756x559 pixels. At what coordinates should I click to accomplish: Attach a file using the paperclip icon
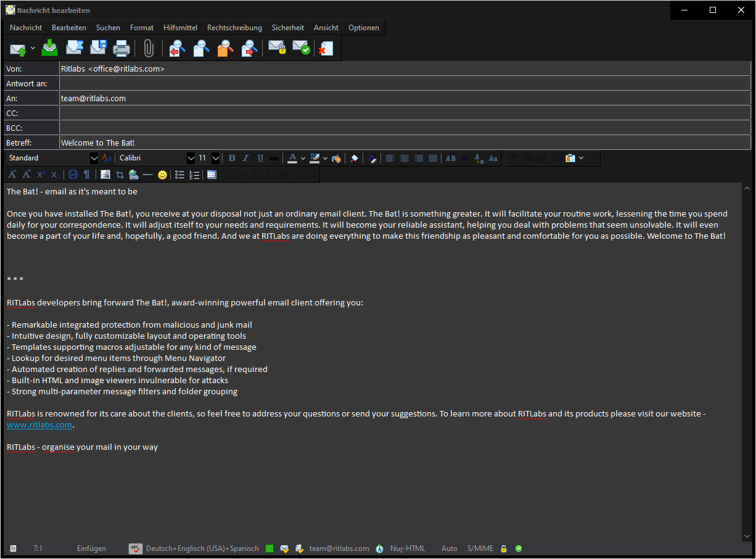[149, 48]
